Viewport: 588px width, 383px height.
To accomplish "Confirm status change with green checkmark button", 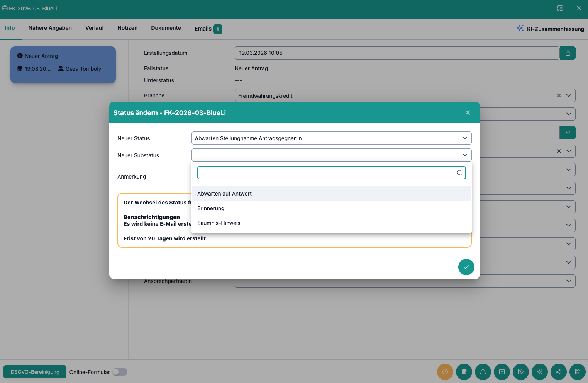I will (466, 267).
